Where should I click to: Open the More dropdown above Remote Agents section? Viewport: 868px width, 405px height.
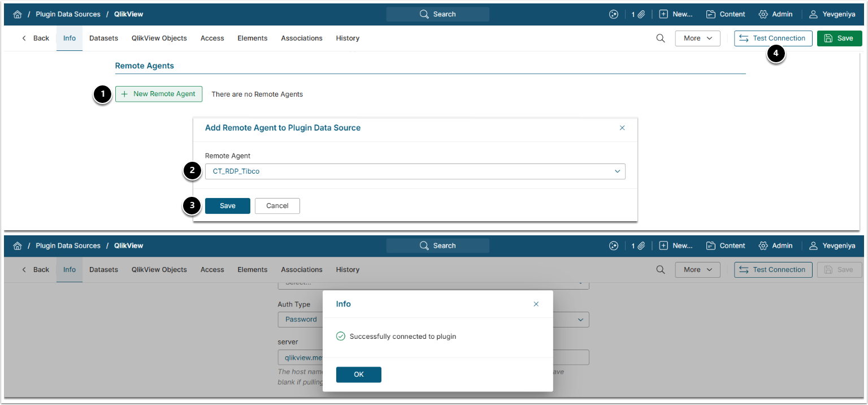pos(697,38)
